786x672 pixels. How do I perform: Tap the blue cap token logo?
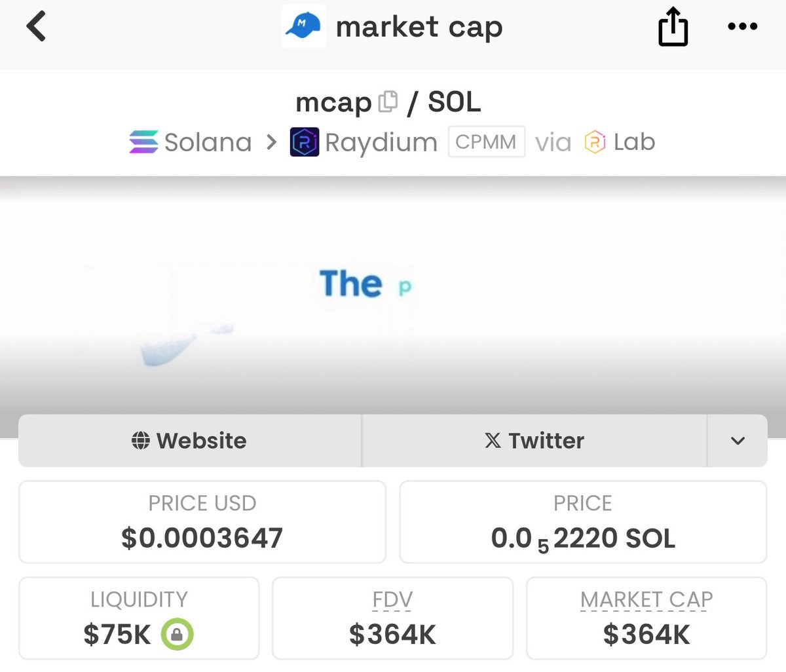pyautogui.click(x=304, y=27)
